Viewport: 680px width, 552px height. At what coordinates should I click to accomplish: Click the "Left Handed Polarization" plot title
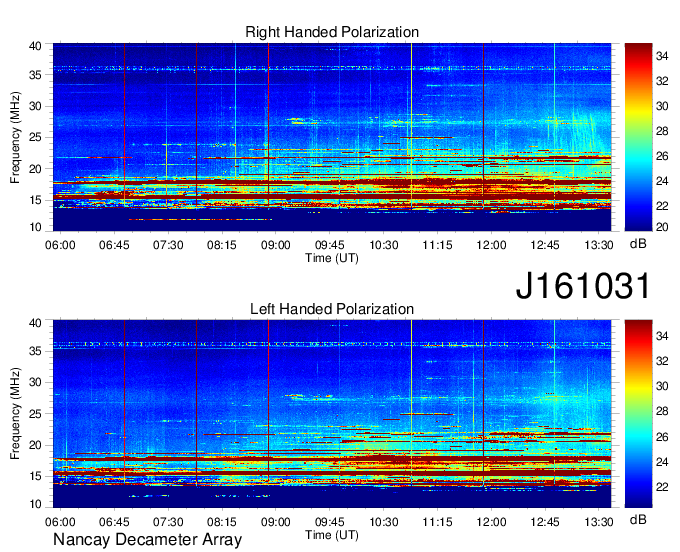tap(332, 309)
